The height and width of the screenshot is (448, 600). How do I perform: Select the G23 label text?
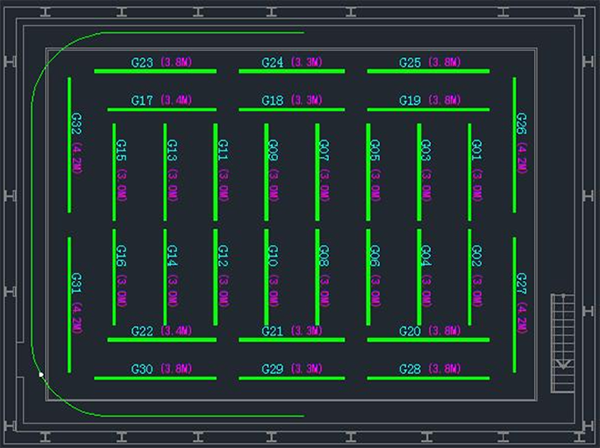tap(142, 62)
